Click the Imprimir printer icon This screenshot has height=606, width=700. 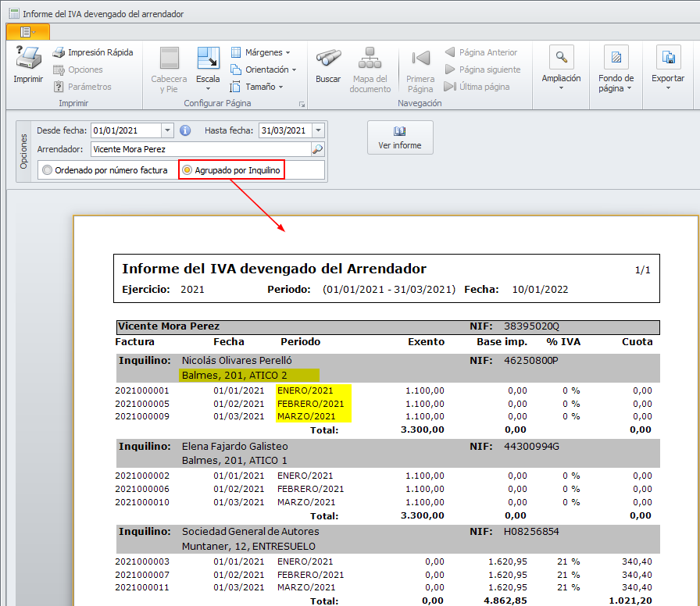[28, 59]
